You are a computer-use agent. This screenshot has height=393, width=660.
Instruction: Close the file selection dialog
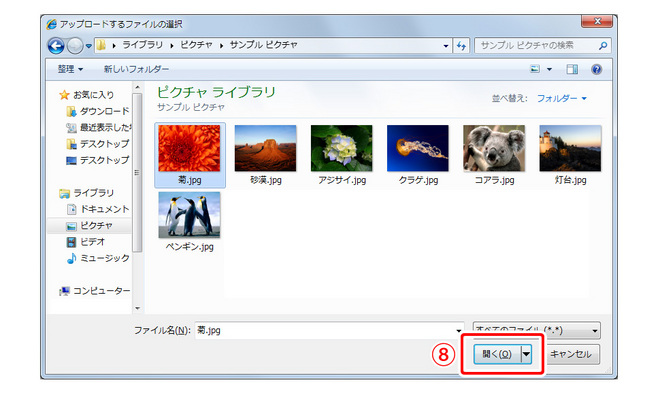pos(597,21)
